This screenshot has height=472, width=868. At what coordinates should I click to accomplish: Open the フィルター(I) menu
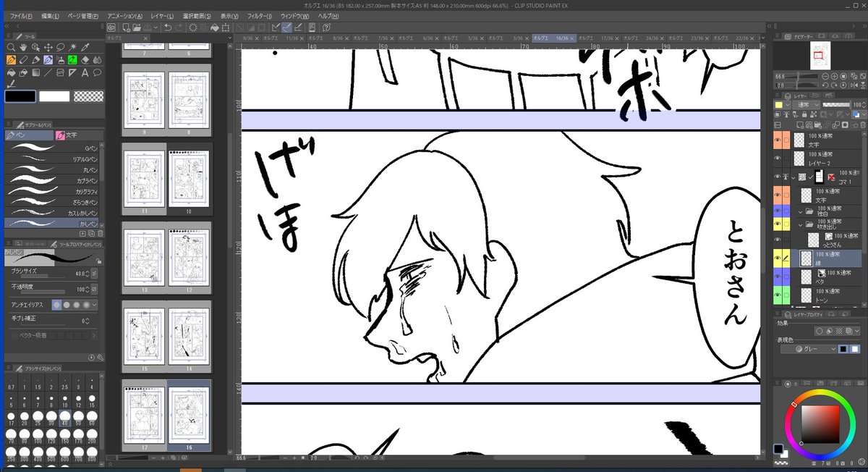click(x=260, y=15)
